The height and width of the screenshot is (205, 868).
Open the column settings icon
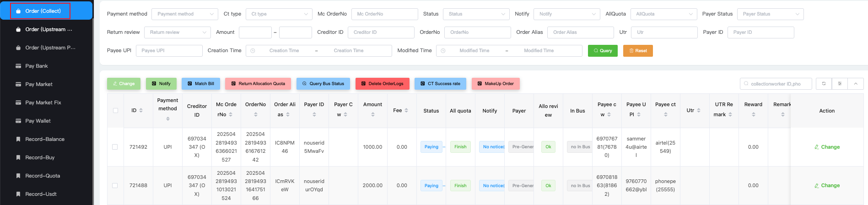840,84
